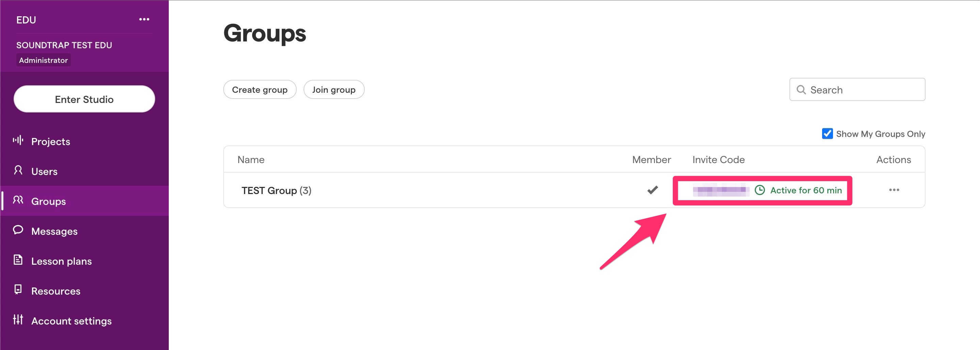The height and width of the screenshot is (350, 980).
Task: Select the Projects waveform icon
Action: click(x=18, y=141)
